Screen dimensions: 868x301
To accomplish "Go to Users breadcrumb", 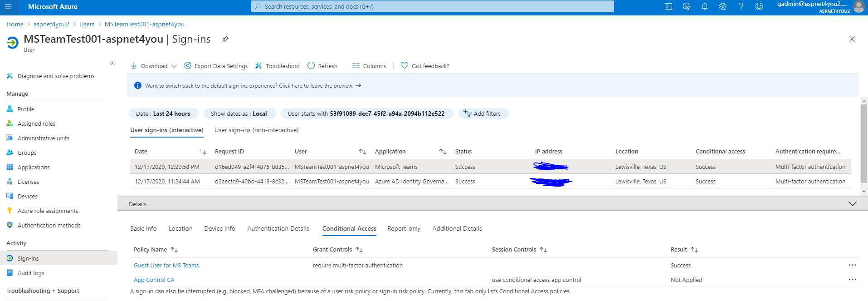I will click(x=87, y=24).
